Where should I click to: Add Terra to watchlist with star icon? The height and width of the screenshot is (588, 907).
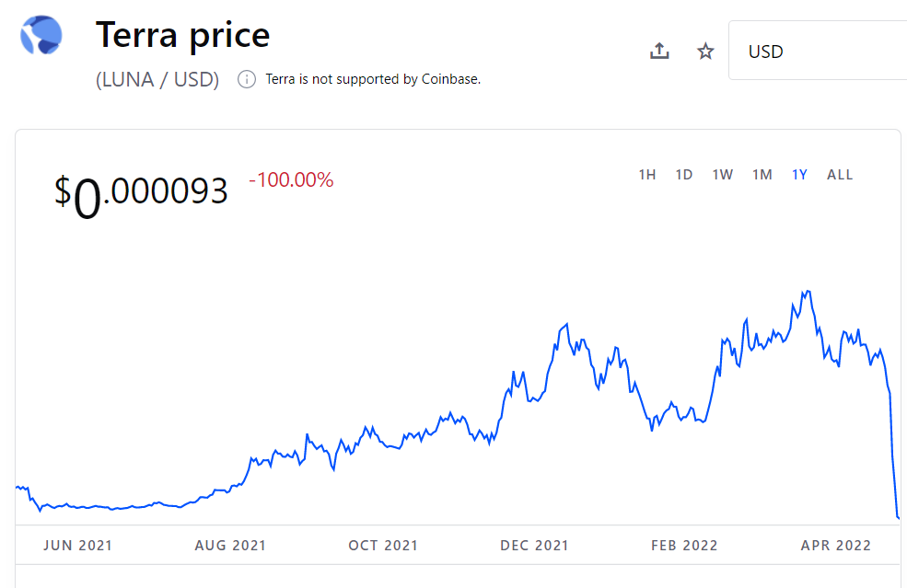coord(705,52)
